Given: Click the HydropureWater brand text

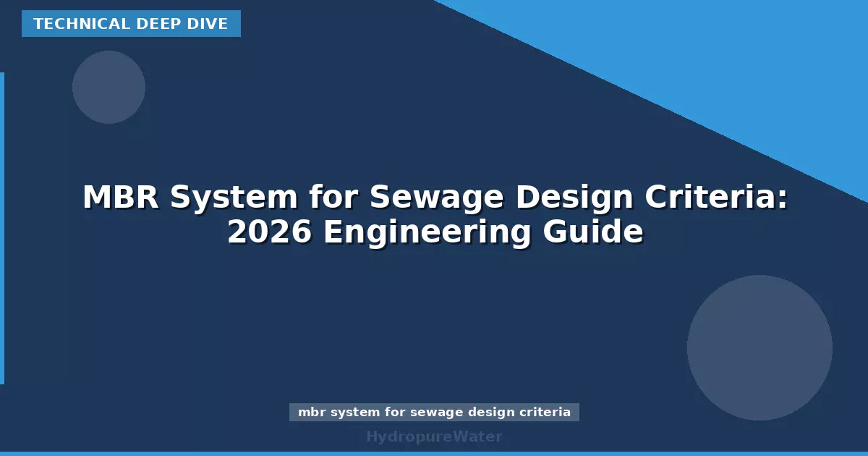Looking at the screenshot, I should coord(434,437).
